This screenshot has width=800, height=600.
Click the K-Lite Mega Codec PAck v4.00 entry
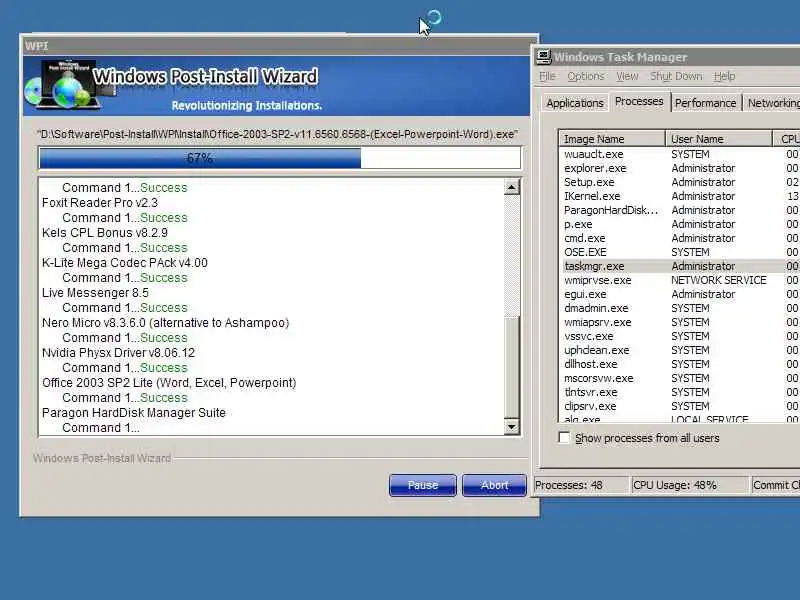(124, 263)
